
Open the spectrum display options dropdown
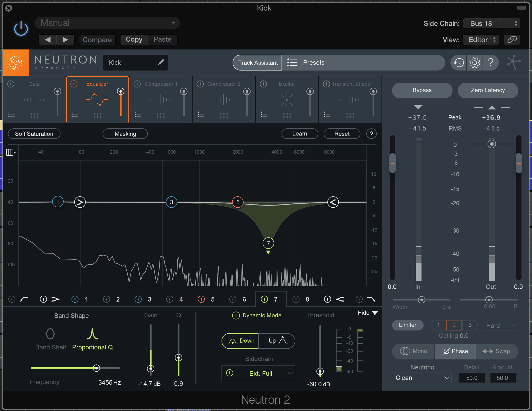[x=11, y=152]
